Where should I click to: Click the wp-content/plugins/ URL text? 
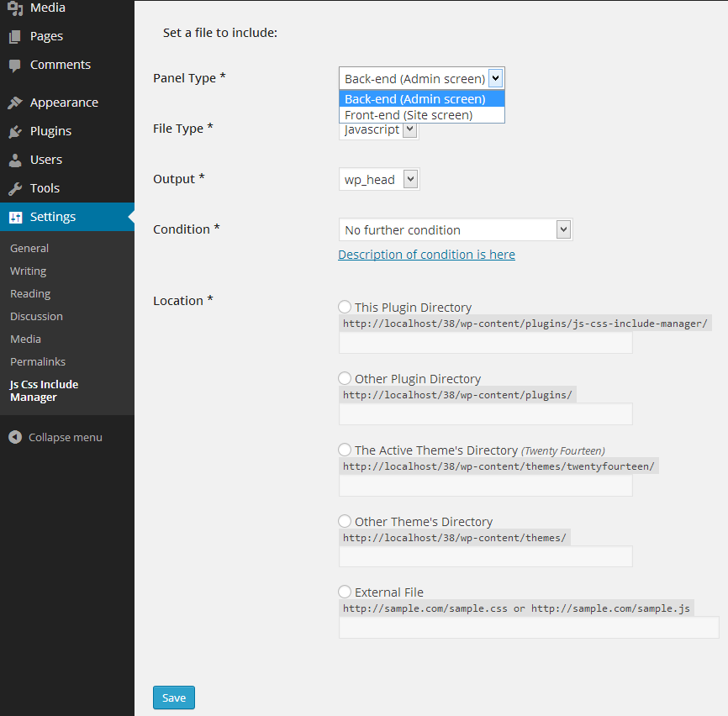tap(457, 395)
